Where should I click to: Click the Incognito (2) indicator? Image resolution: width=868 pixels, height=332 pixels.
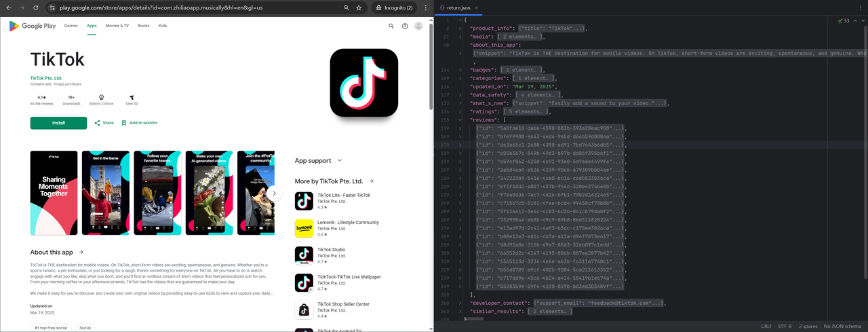[395, 7]
